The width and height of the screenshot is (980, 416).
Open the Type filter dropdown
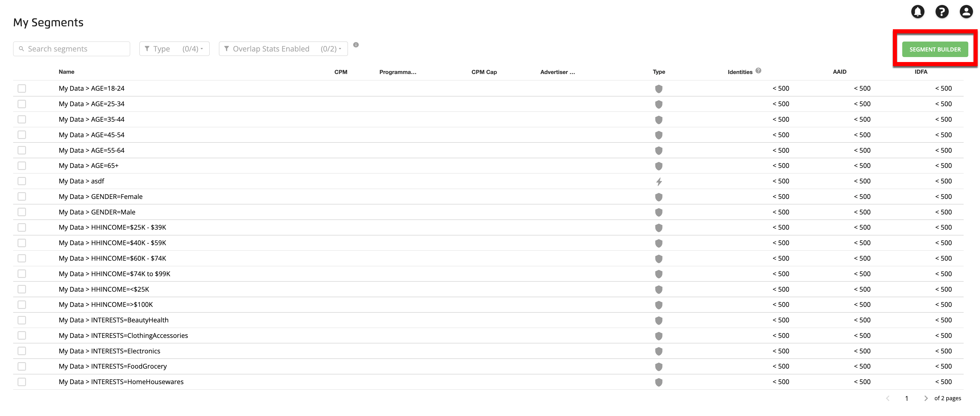tap(174, 49)
